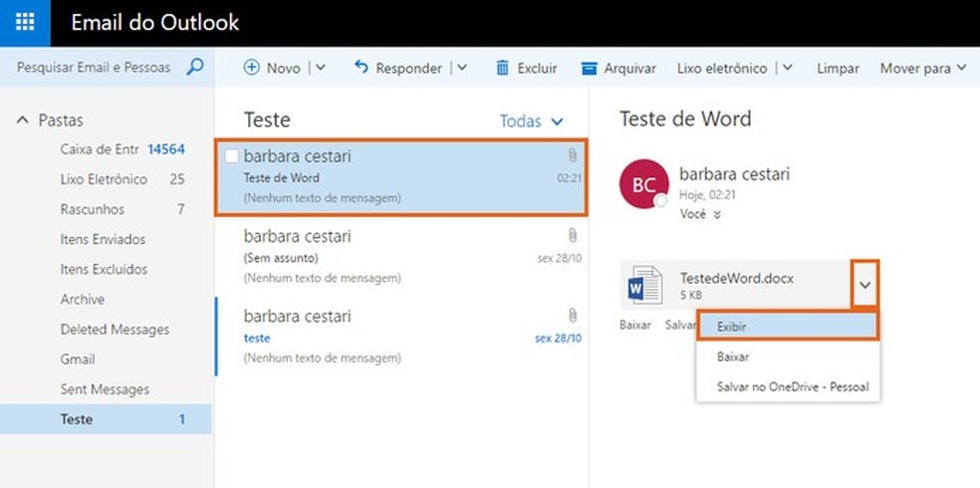980x488 pixels.
Task: Open the Caixa de Entr folder
Action: 106,149
